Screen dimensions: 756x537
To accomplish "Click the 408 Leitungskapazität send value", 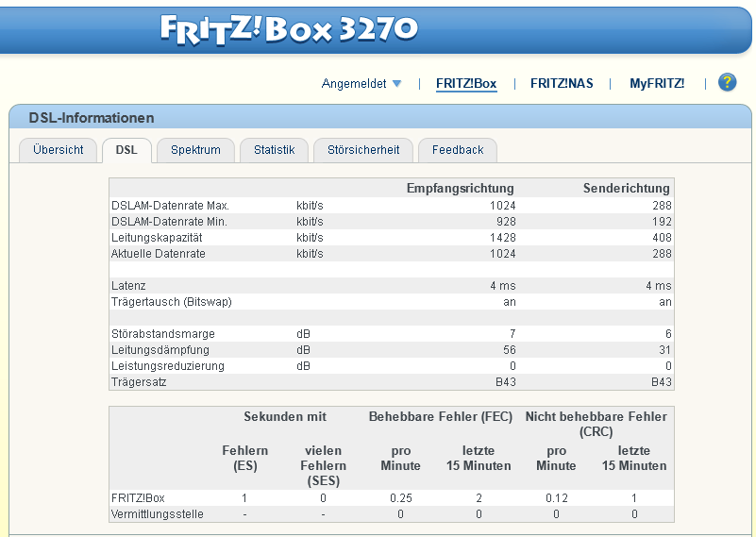I will coord(662,238).
